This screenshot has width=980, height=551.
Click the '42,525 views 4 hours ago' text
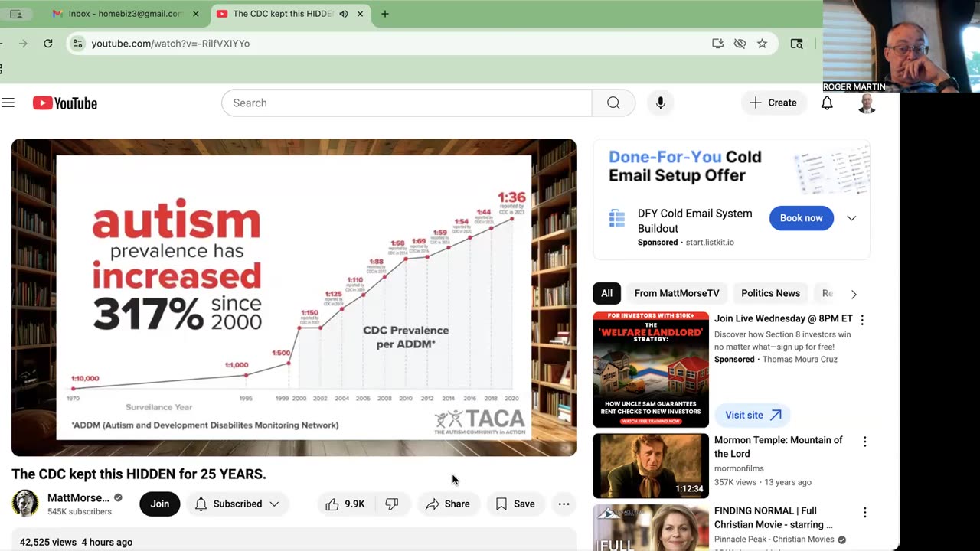pos(76,542)
